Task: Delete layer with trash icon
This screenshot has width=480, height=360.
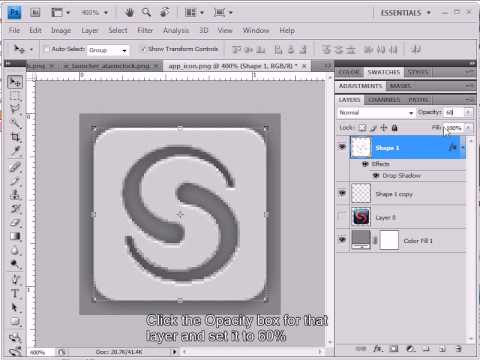Action: tap(459, 349)
